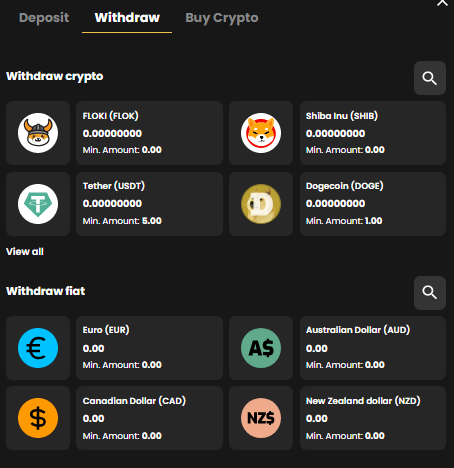Click the Dogecoin coin icon
The height and width of the screenshot is (468, 454).
261,204
